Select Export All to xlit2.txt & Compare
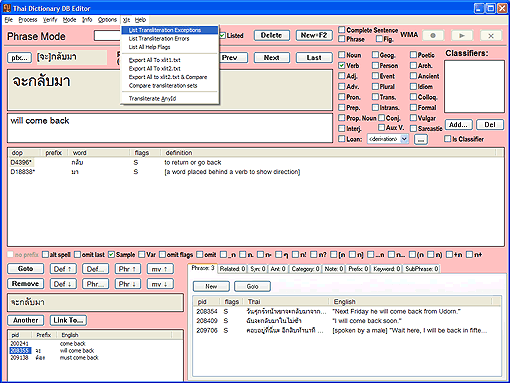 (170, 77)
